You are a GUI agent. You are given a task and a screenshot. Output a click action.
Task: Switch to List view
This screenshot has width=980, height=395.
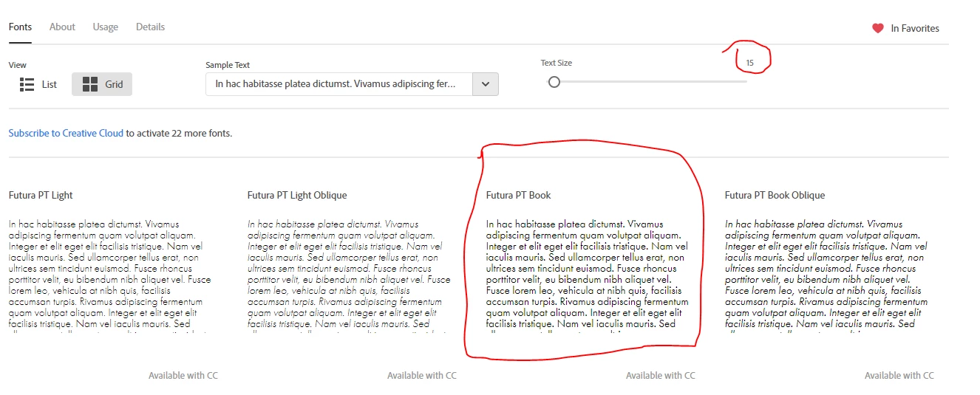tap(38, 84)
